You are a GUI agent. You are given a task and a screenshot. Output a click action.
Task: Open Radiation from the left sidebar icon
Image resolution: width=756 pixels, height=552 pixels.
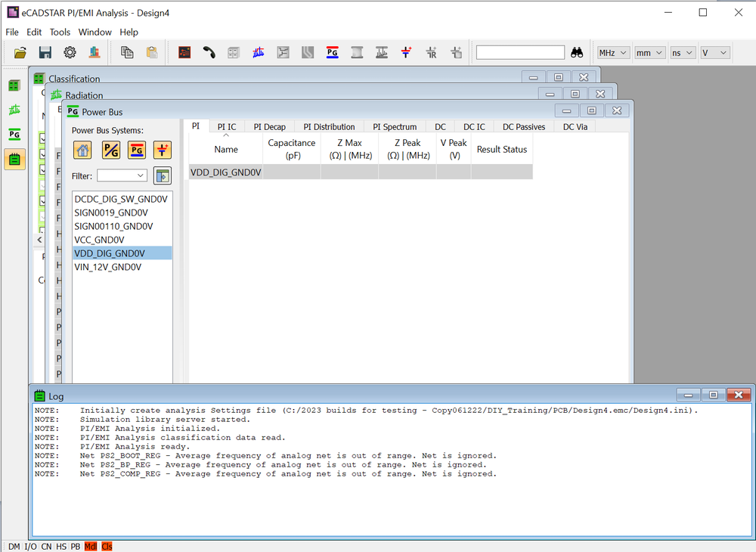click(14, 110)
